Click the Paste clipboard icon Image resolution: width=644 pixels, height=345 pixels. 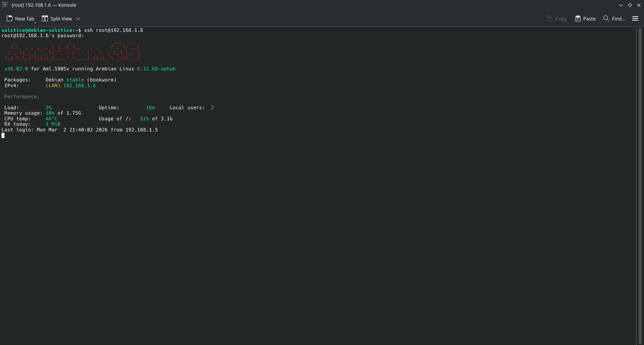pos(578,19)
